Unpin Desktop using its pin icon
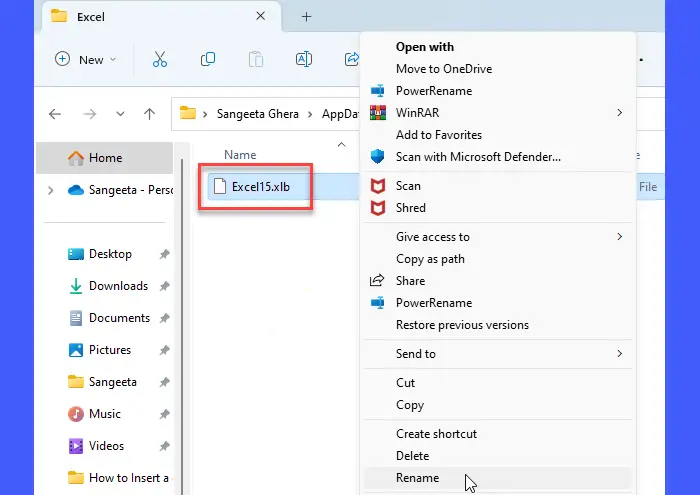The image size is (700, 495). pos(165,254)
